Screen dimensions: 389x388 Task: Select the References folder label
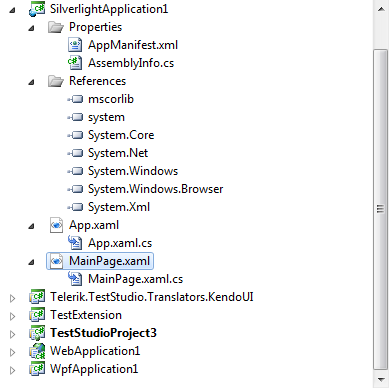click(x=97, y=81)
